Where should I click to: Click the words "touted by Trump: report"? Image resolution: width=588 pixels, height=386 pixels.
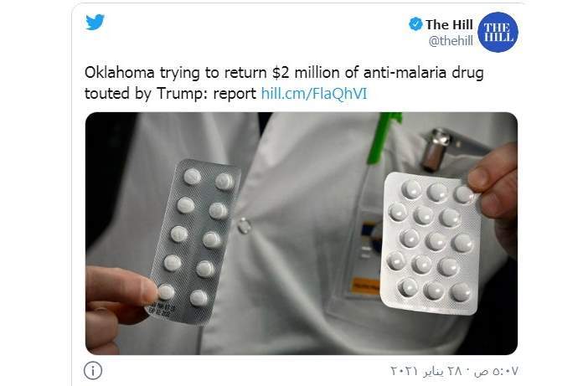click(170, 94)
